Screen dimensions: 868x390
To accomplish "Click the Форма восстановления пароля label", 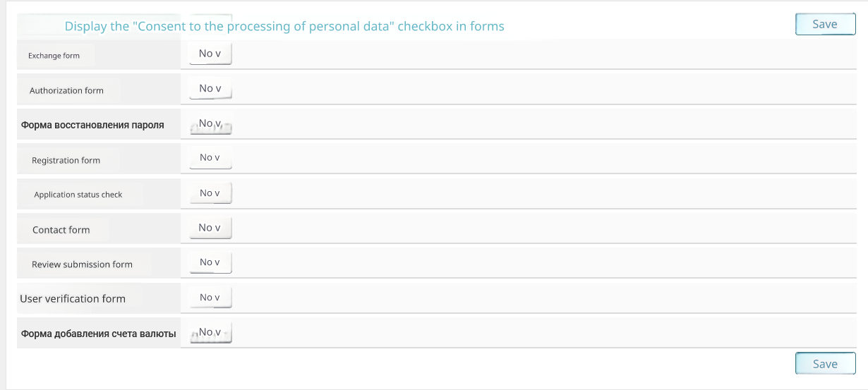I will (x=92, y=125).
